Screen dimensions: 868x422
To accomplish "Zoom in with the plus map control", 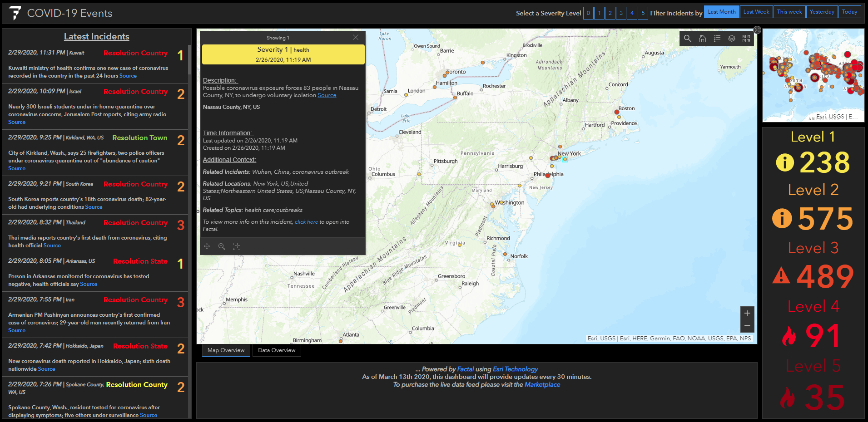I will click(x=747, y=313).
